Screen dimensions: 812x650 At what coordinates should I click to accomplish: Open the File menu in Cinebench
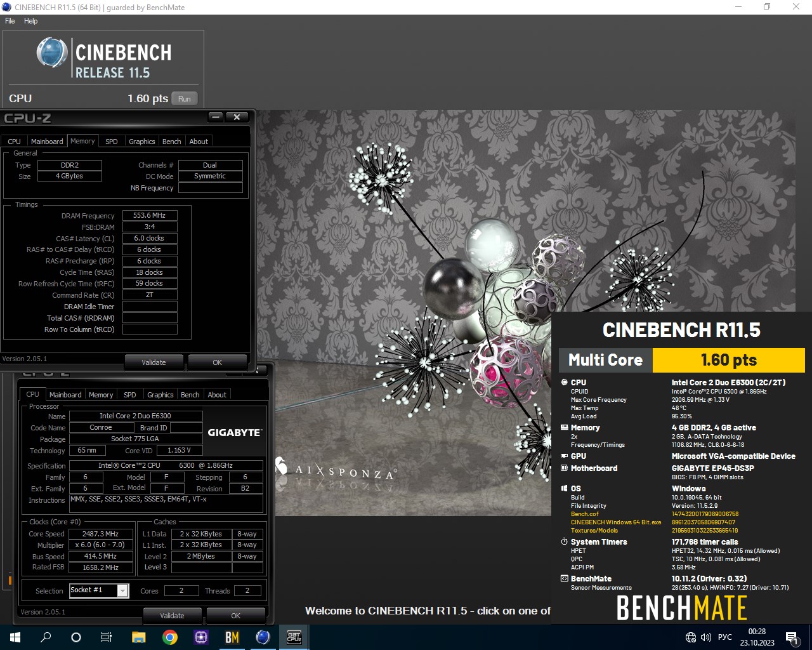[x=10, y=21]
